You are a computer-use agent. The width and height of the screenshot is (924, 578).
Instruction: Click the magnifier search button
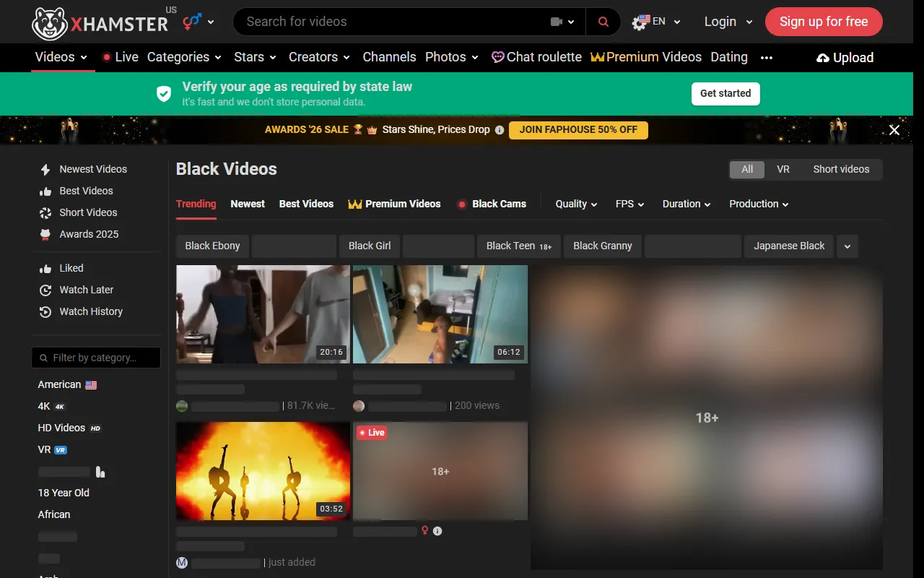(603, 22)
